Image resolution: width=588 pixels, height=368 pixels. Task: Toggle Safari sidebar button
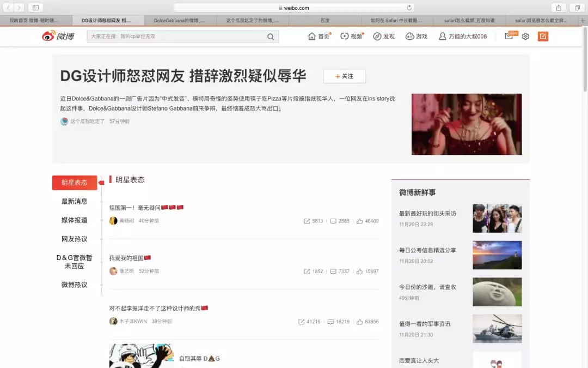pos(35,8)
